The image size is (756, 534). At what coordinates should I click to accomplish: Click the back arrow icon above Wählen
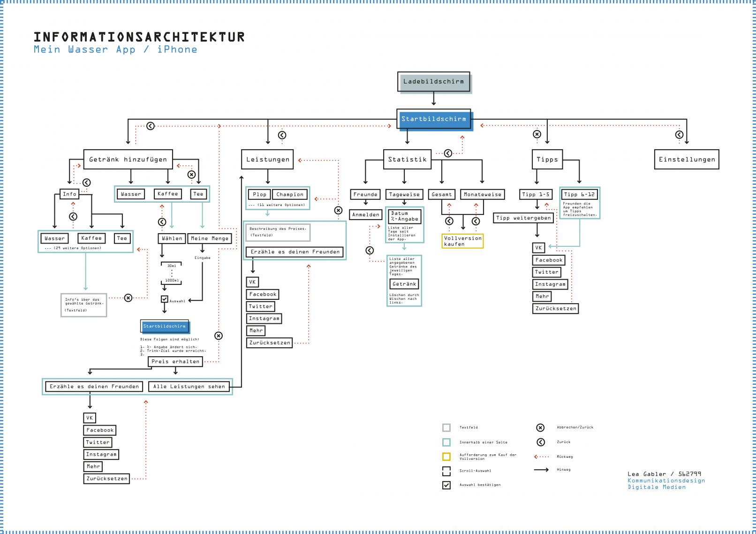[x=162, y=222]
